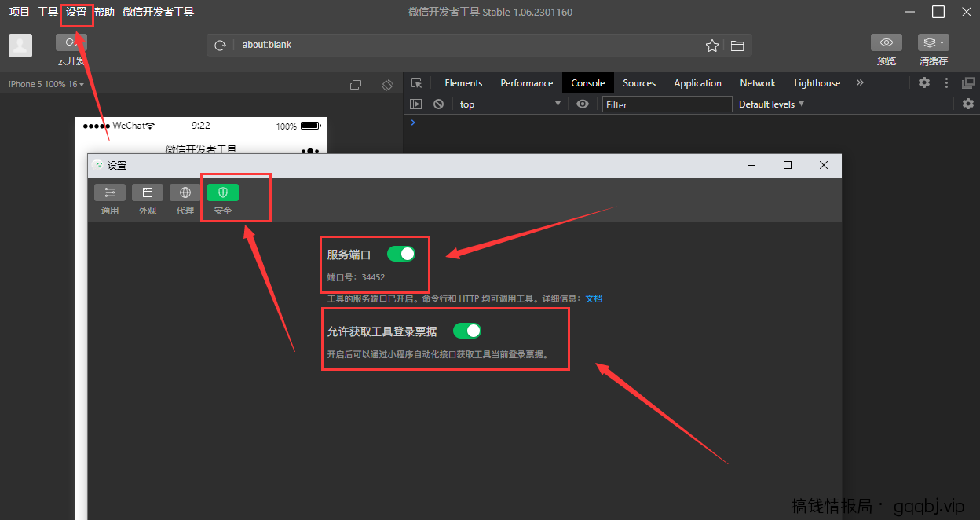Switch to the Network panel tab
The height and width of the screenshot is (520, 980).
(x=757, y=82)
